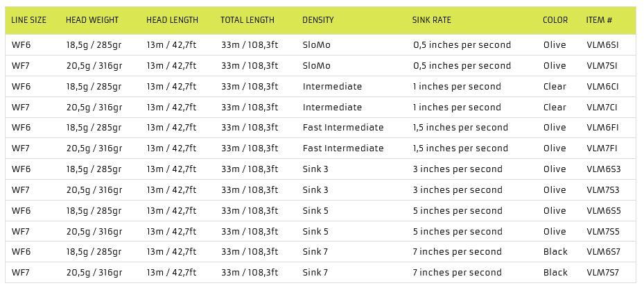Click the Clear color cell for VLM6CI
This screenshot has width=644, height=288.
click(x=555, y=87)
